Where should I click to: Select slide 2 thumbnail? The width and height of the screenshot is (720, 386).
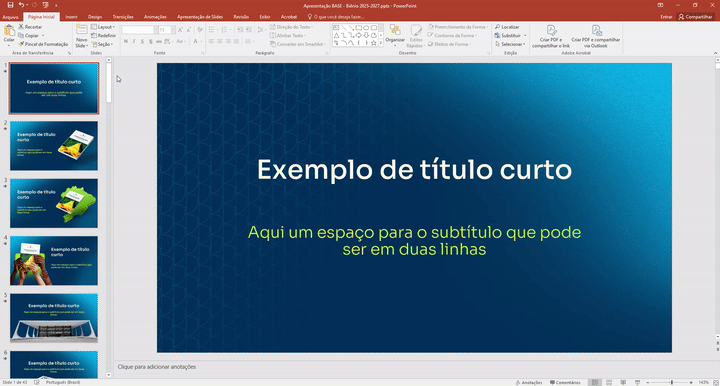click(x=54, y=146)
